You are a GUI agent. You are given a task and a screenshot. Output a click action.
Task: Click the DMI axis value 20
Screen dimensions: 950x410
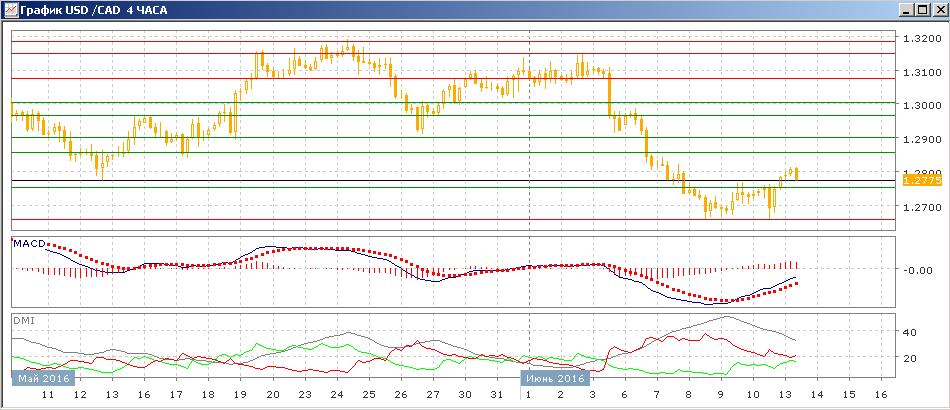point(909,357)
